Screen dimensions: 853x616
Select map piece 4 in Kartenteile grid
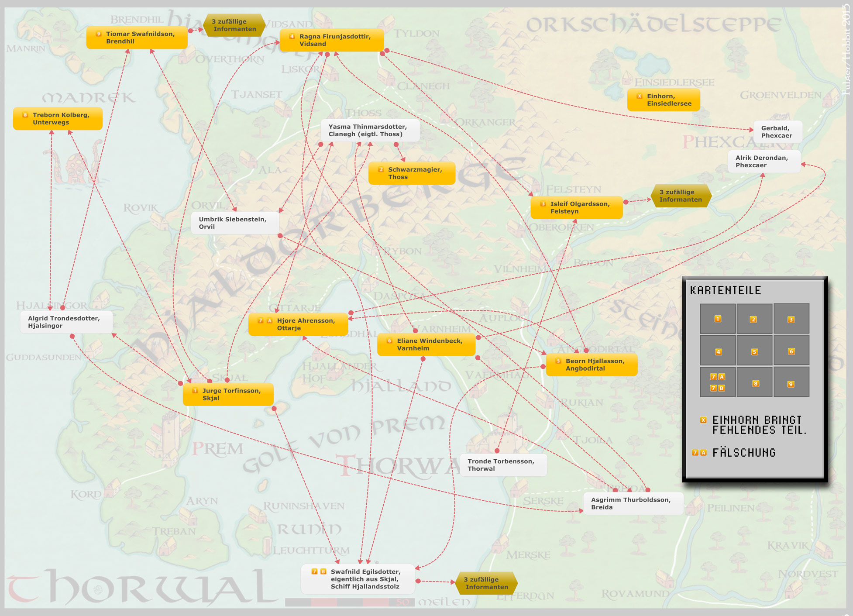click(718, 351)
